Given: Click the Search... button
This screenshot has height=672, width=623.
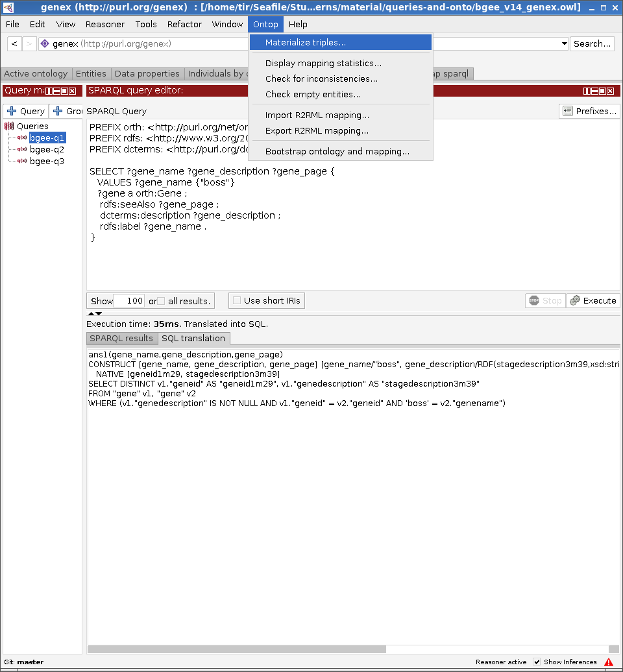Looking at the screenshot, I should [x=592, y=43].
